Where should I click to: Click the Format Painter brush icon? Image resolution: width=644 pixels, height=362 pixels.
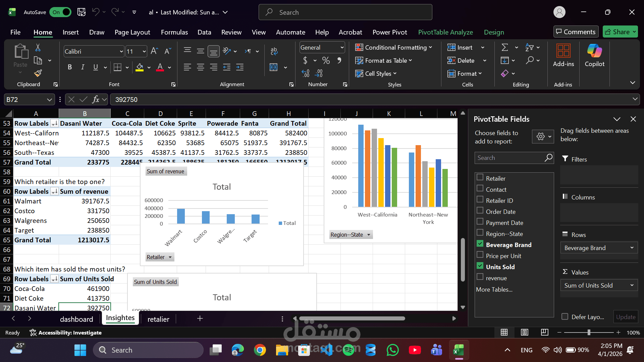tap(38, 73)
